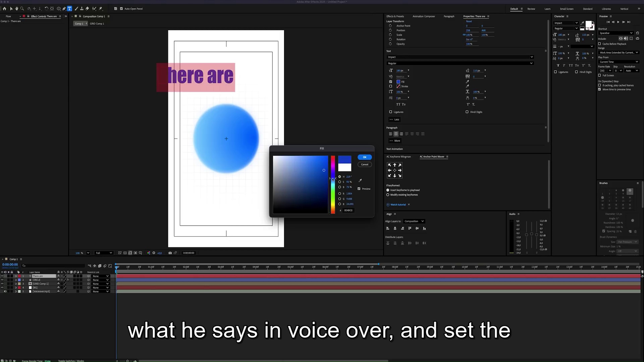
Task: Select the Clone Stamp tool
Action: 82,9
